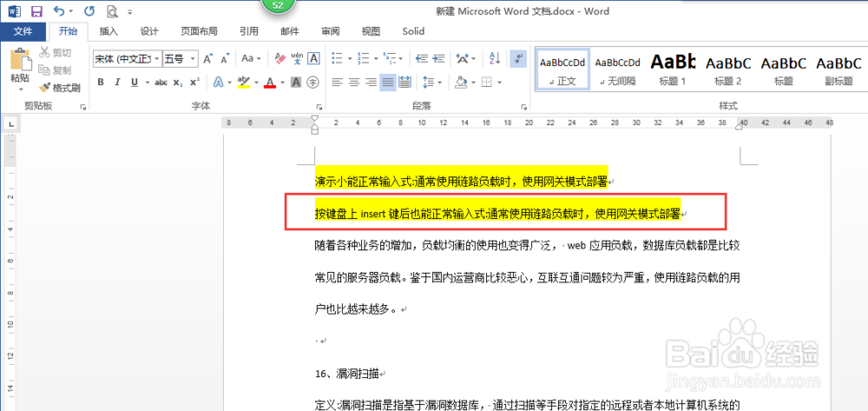868x411 pixels.
Task: Open the numbered list dropdown arrow
Action: [376, 58]
